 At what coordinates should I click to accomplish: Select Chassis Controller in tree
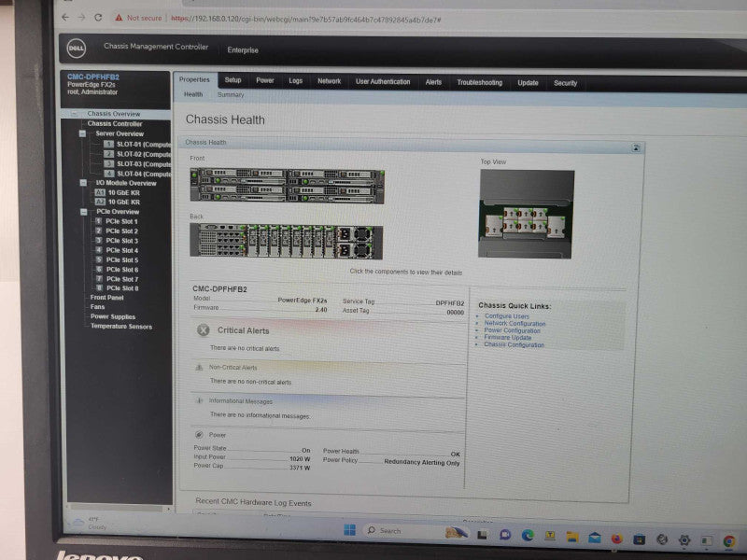[115, 124]
